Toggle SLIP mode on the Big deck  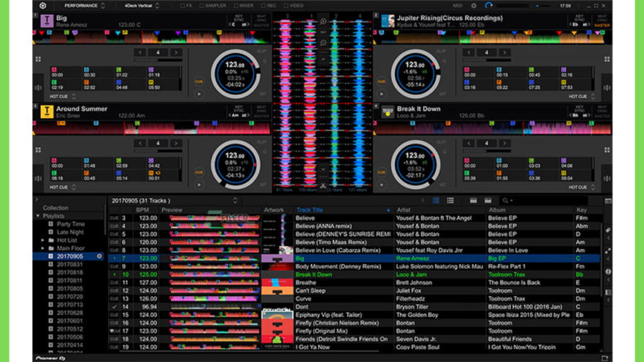pos(262,52)
